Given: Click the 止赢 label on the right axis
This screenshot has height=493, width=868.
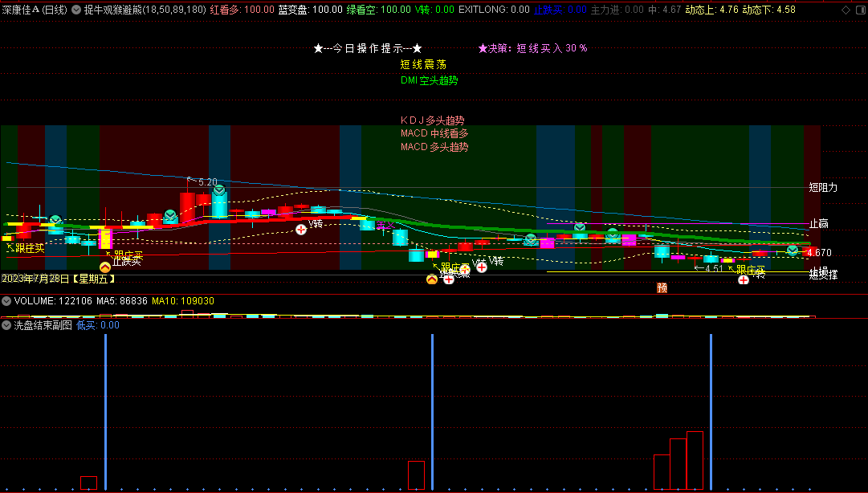Looking at the screenshot, I should point(819,223).
